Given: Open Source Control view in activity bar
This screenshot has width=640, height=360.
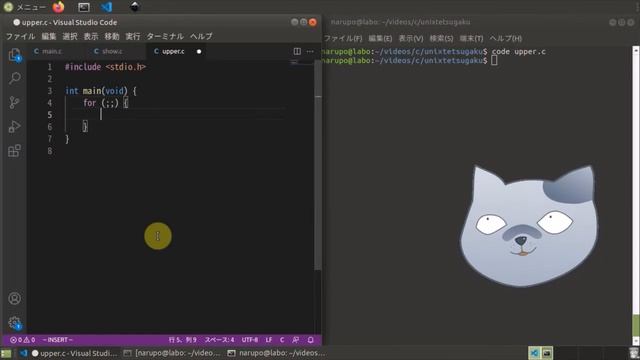Looking at the screenshot, I should coord(14,102).
